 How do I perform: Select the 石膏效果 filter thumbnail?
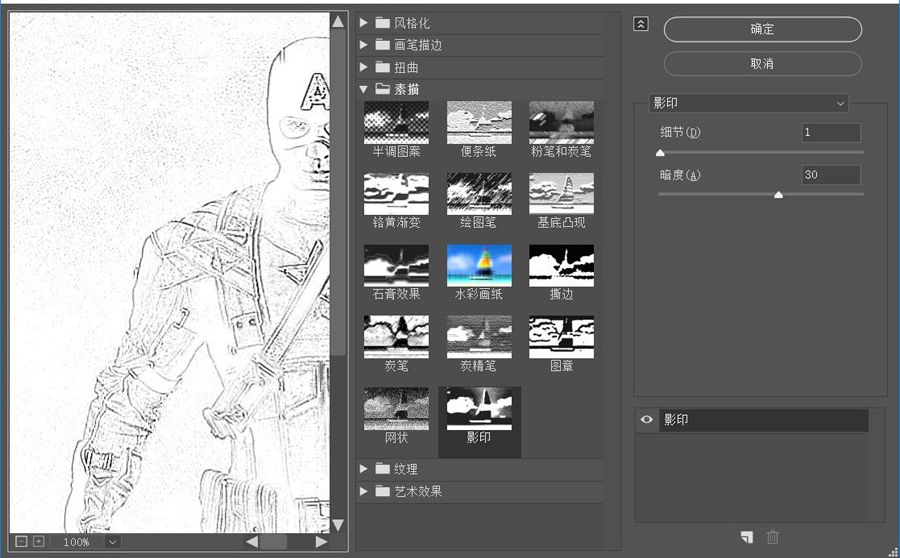pyautogui.click(x=396, y=266)
